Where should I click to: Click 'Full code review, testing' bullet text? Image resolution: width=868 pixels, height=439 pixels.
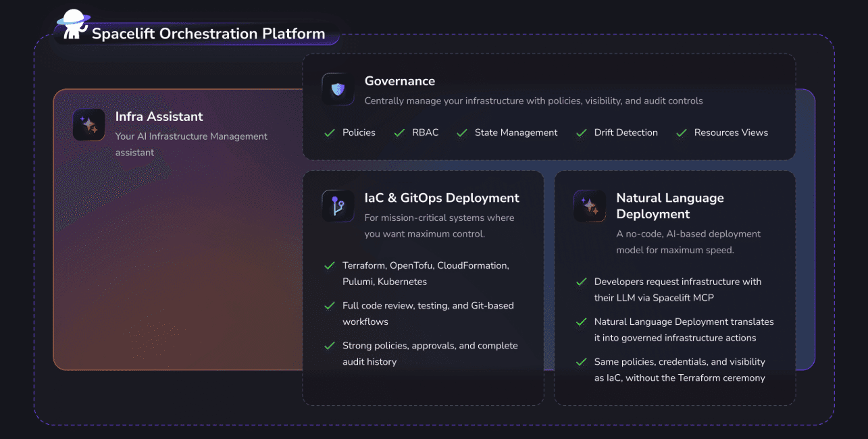pyautogui.click(x=428, y=313)
